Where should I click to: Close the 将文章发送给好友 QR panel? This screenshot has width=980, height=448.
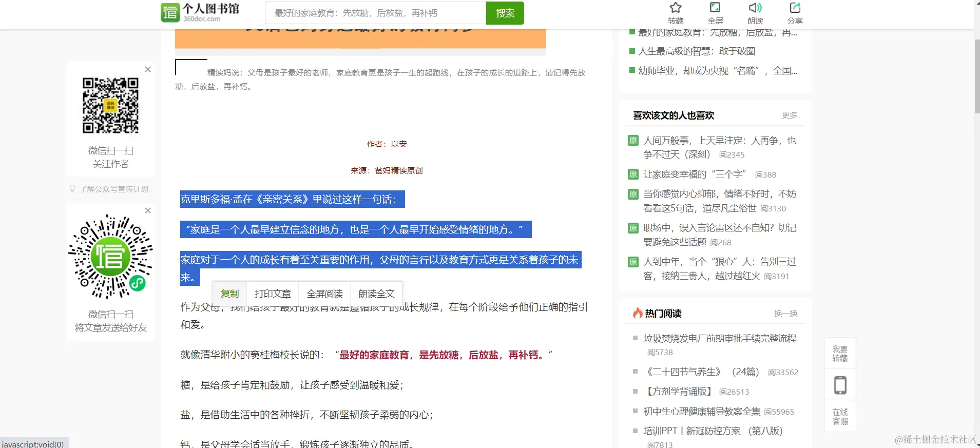pyautogui.click(x=148, y=210)
